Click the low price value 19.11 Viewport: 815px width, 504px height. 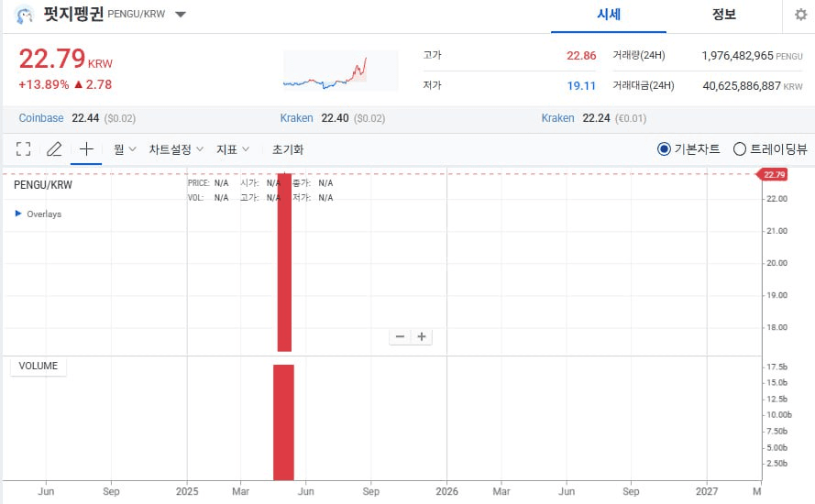click(581, 86)
